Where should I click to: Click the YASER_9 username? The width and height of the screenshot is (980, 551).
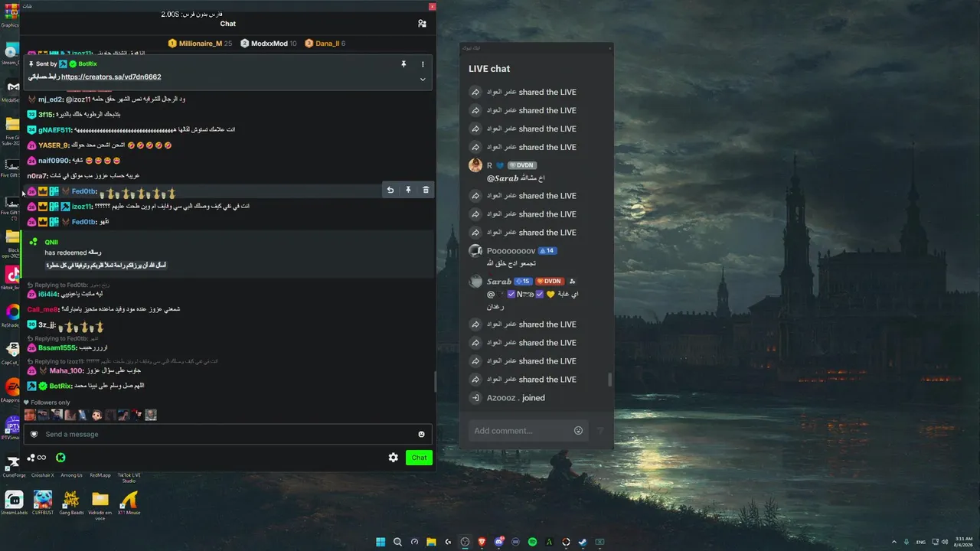tap(54, 145)
